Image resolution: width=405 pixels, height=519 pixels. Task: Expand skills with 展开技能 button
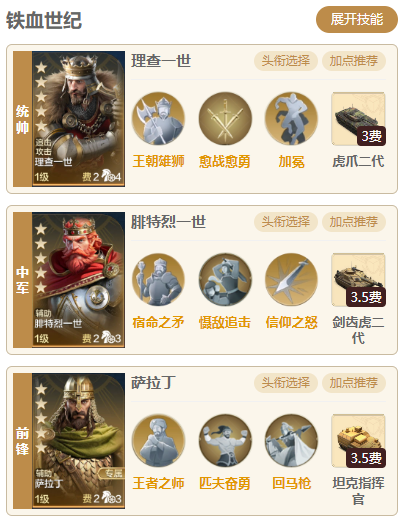357,19
